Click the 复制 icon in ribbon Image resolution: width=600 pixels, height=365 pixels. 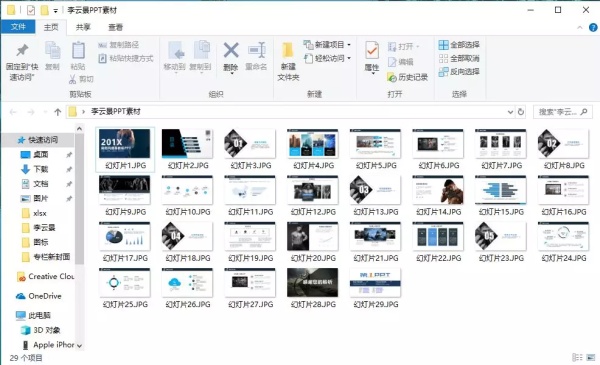[x=52, y=51]
